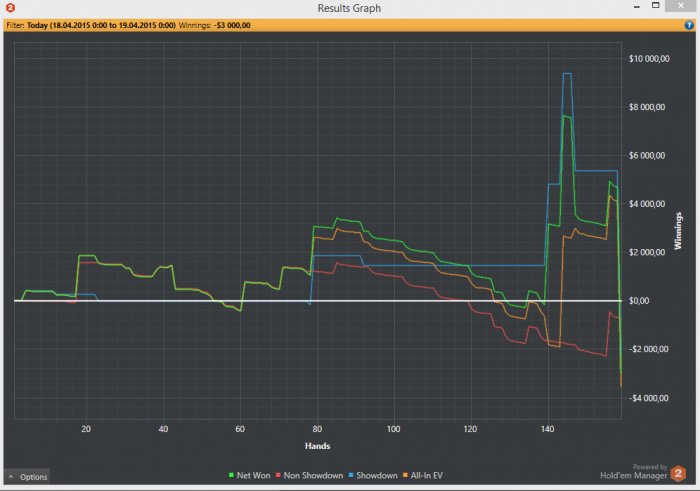The width and height of the screenshot is (700, 491).
Task: Click the red app icon in title bar
Action: 9,8
